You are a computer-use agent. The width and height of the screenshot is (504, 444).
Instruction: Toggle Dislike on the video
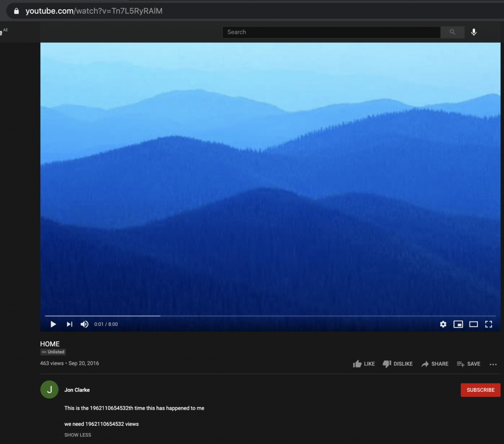pos(398,364)
